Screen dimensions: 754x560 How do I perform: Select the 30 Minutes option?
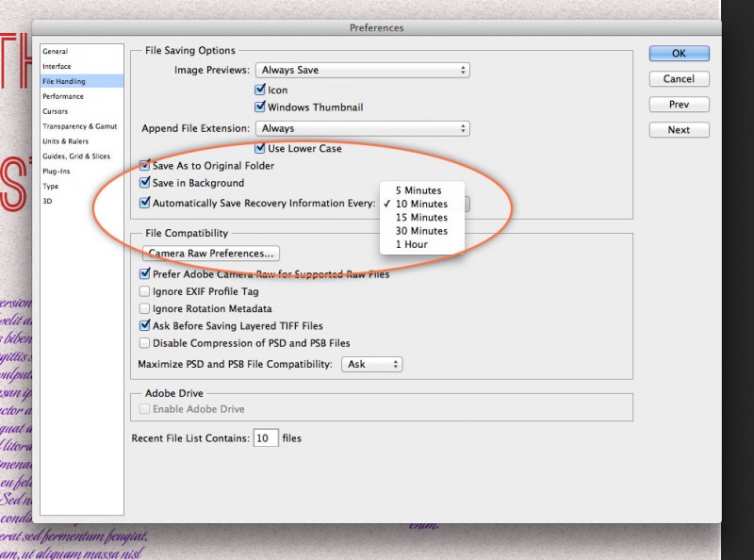point(421,231)
